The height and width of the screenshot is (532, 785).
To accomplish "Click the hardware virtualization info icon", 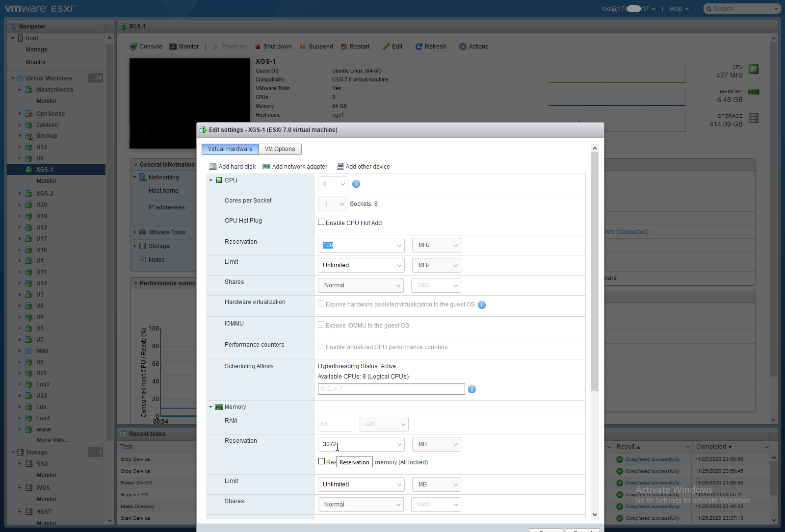I will pos(482,305).
